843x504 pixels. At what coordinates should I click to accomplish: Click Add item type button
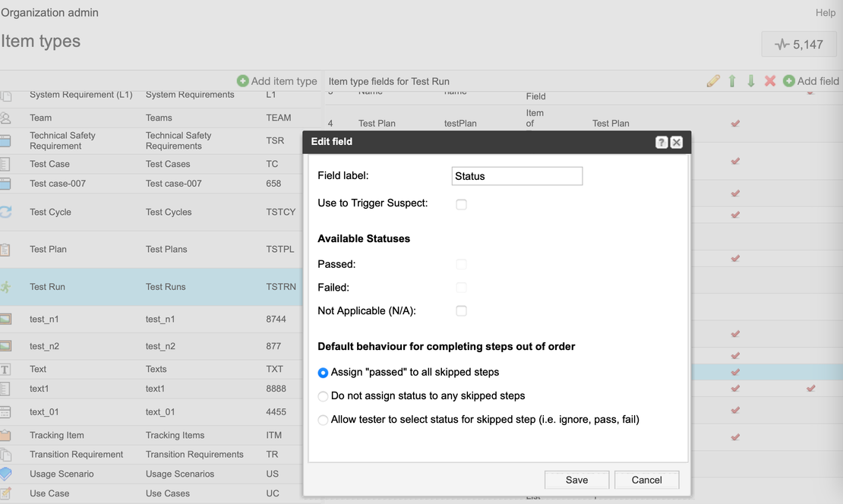point(277,81)
